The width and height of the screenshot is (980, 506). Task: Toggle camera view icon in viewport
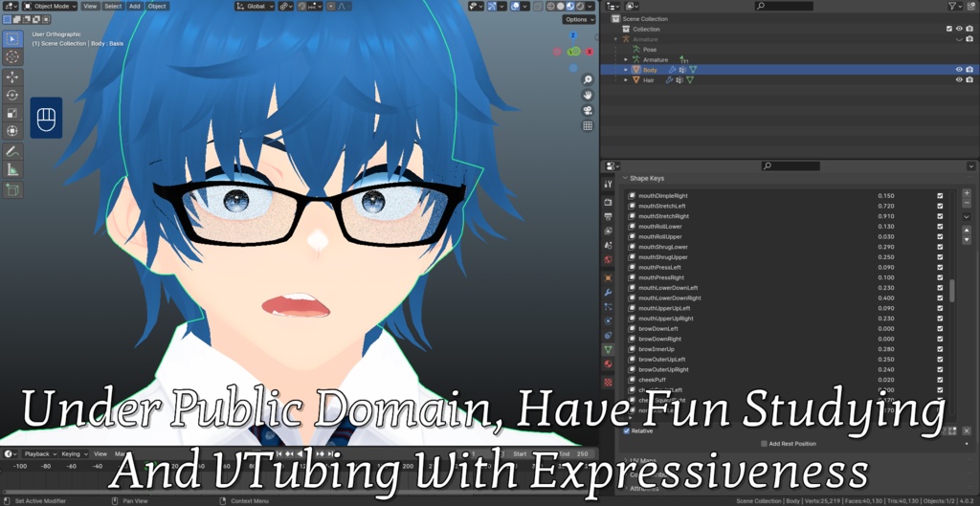[588, 111]
